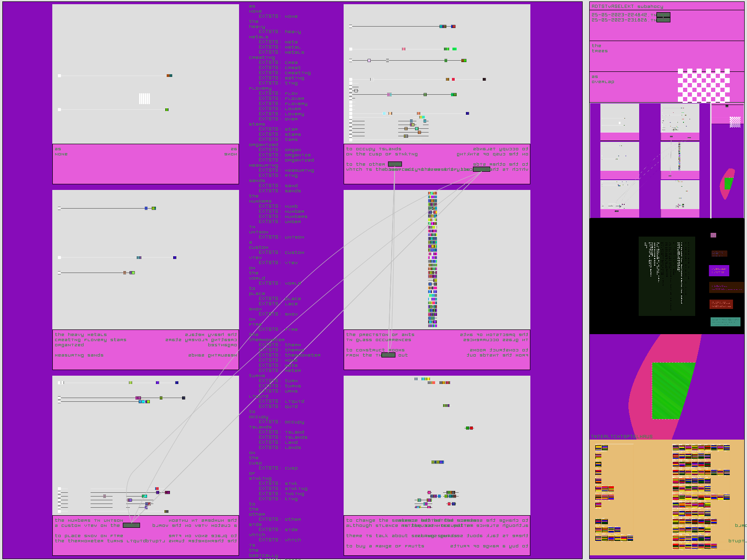747x560 pixels.
Task: Click the highlighted 'inside' word in the ants text
Action: [388, 355]
